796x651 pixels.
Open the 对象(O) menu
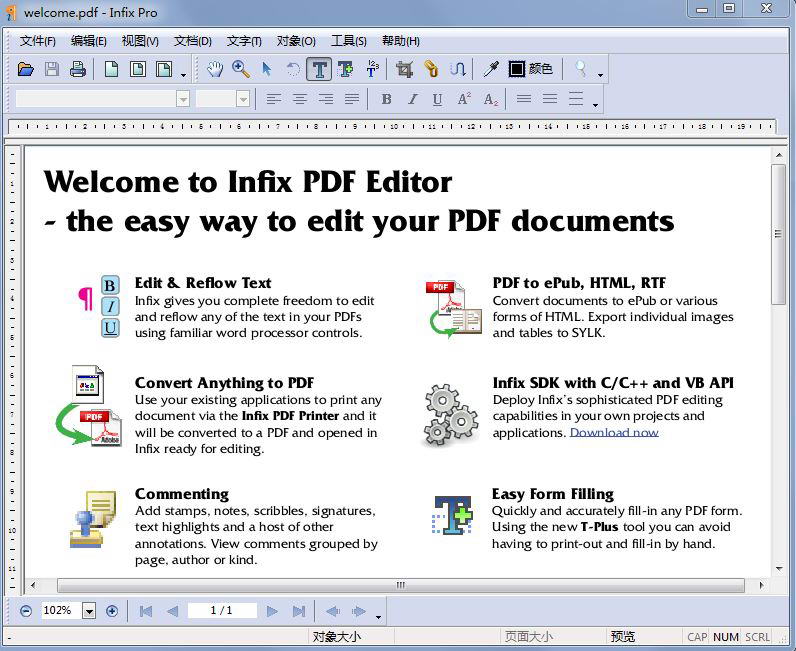coord(296,41)
